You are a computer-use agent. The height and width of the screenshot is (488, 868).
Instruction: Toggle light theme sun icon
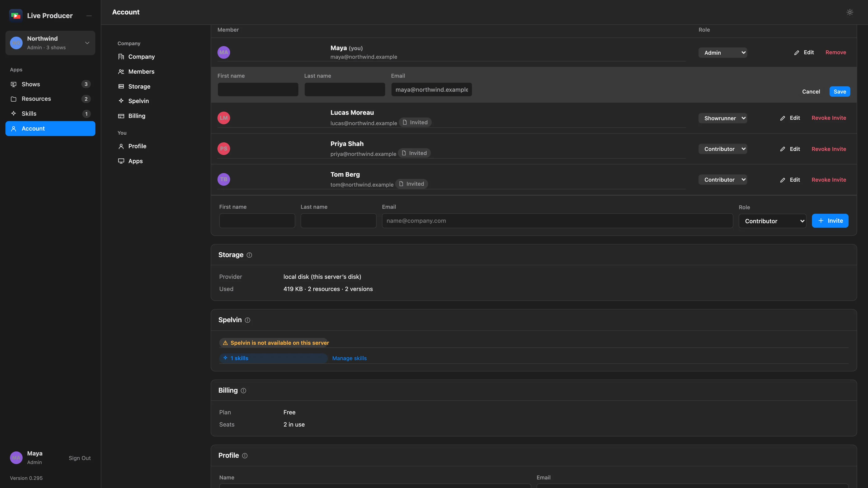[x=850, y=12]
